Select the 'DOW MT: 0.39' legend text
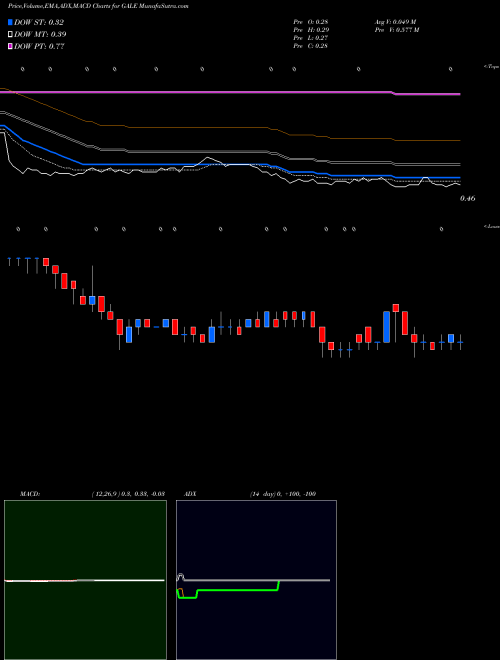Image resolution: width=500 pixels, height=660 pixels. 40,35
